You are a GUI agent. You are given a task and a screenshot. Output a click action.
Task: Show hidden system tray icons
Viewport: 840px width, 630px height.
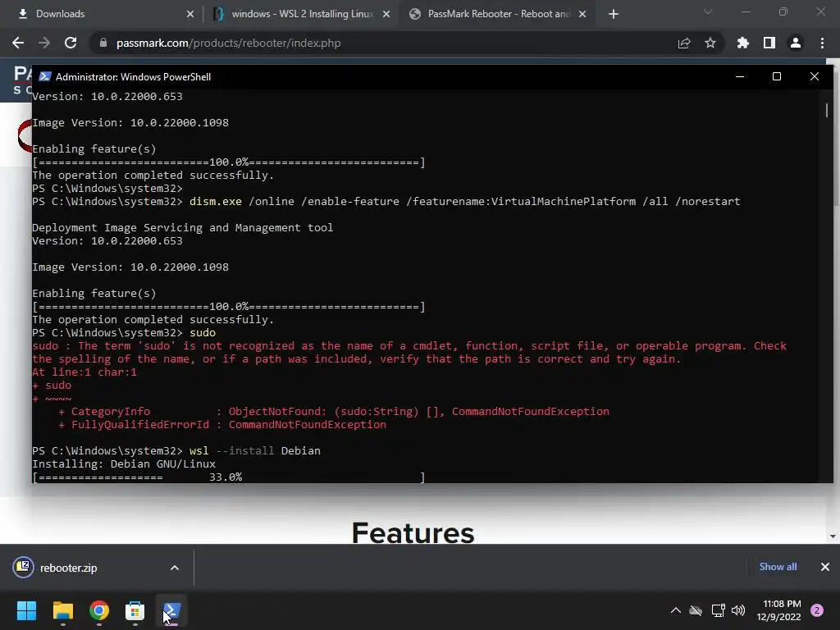[676, 610]
